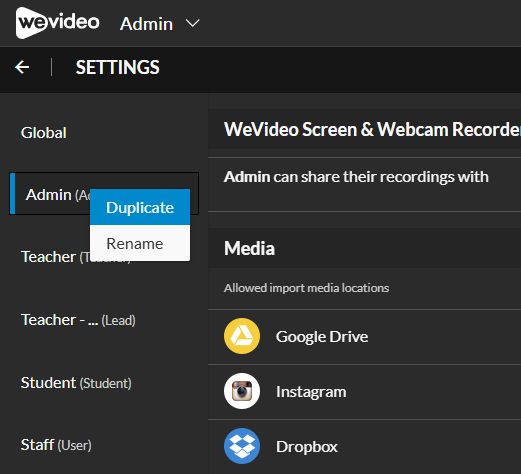Click the Dropbox label
The height and width of the screenshot is (474, 521).
coord(307,447)
